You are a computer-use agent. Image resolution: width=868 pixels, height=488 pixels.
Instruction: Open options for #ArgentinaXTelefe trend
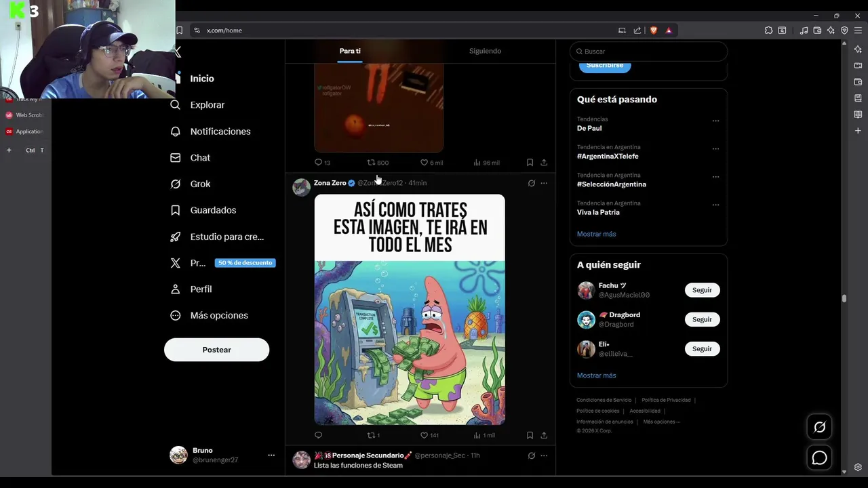click(x=715, y=148)
